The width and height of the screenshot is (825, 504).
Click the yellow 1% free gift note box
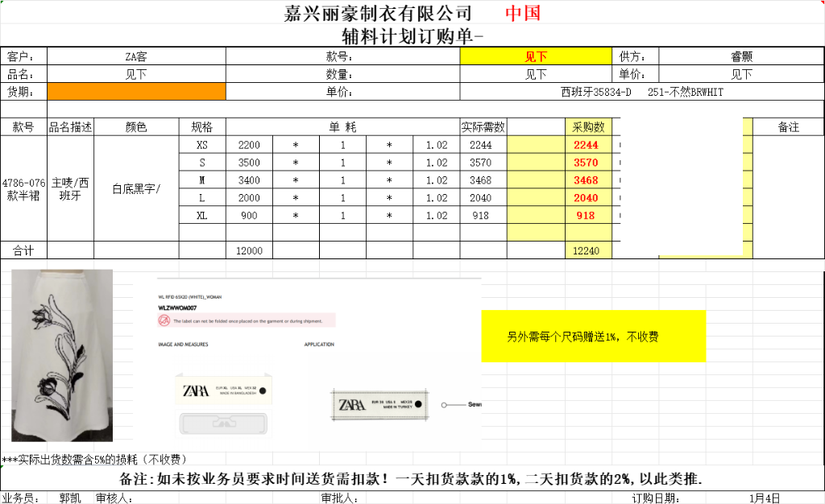(x=593, y=337)
